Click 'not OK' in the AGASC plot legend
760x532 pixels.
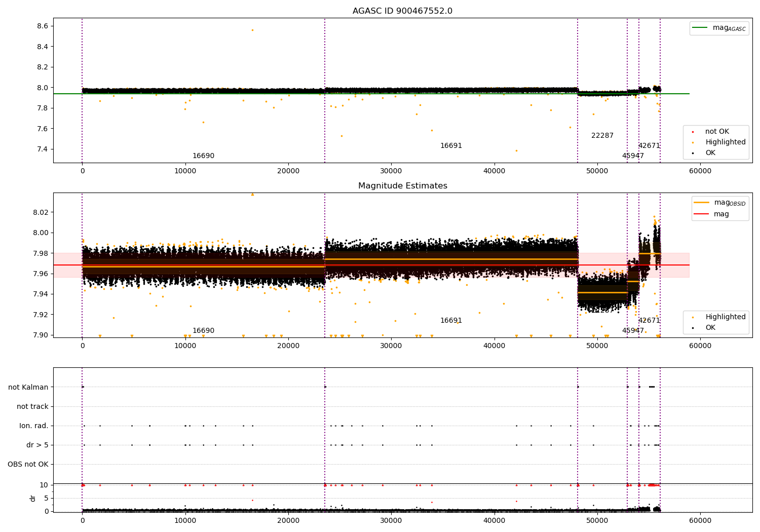click(x=717, y=132)
